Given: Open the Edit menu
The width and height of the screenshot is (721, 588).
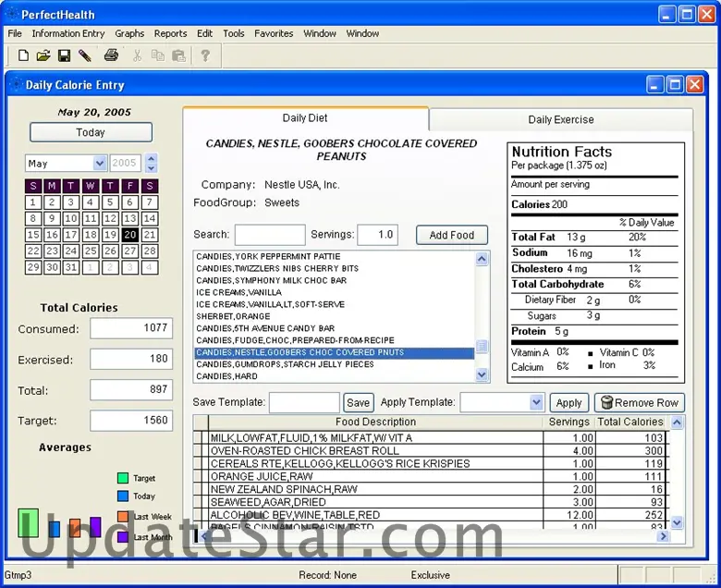Looking at the screenshot, I should tap(204, 33).
